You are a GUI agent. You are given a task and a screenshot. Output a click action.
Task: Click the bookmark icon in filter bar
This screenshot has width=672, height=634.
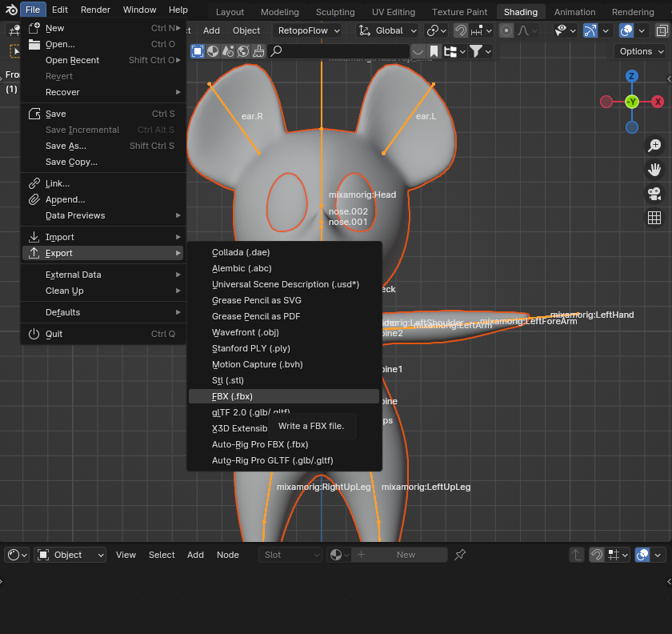coord(434,51)
